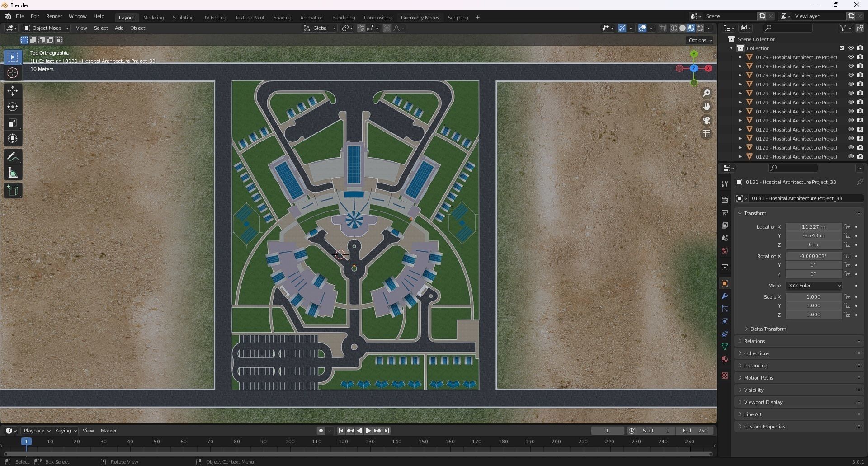Activate the combined Transform tool
The width and height of the screenshot is (868, 470).
tap(13, 138)
